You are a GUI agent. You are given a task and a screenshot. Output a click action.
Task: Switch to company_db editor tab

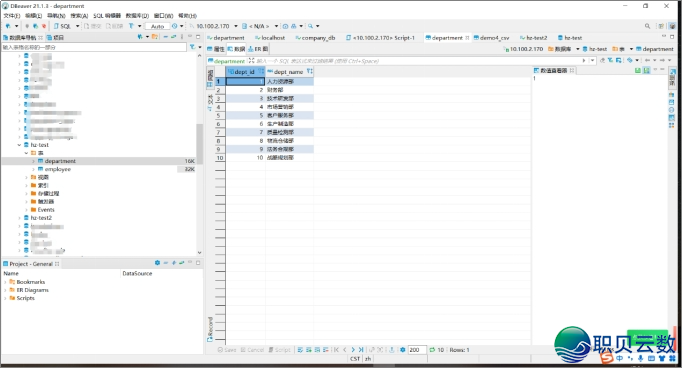coord(315,38)
